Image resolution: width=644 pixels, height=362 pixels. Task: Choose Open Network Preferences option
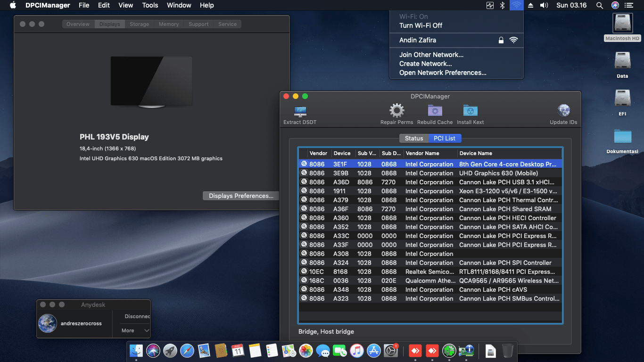pyautogui.click(x=443, y=73)
